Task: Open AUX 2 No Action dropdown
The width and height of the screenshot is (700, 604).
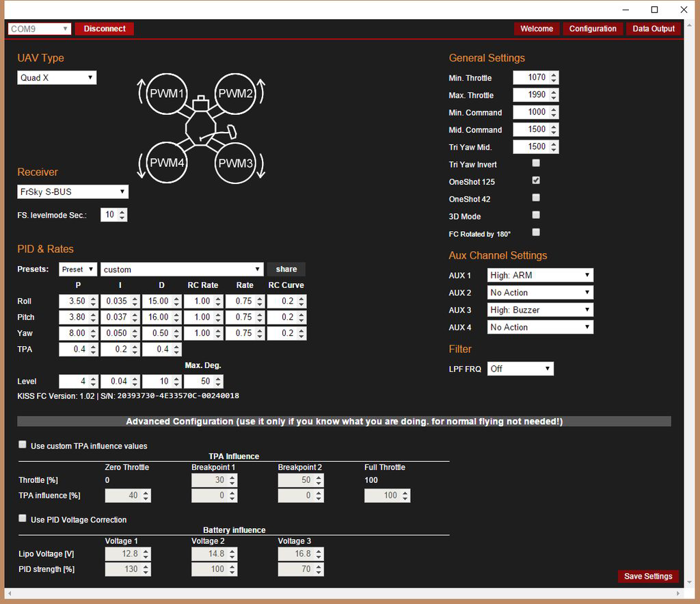Action: pos(540,293)
